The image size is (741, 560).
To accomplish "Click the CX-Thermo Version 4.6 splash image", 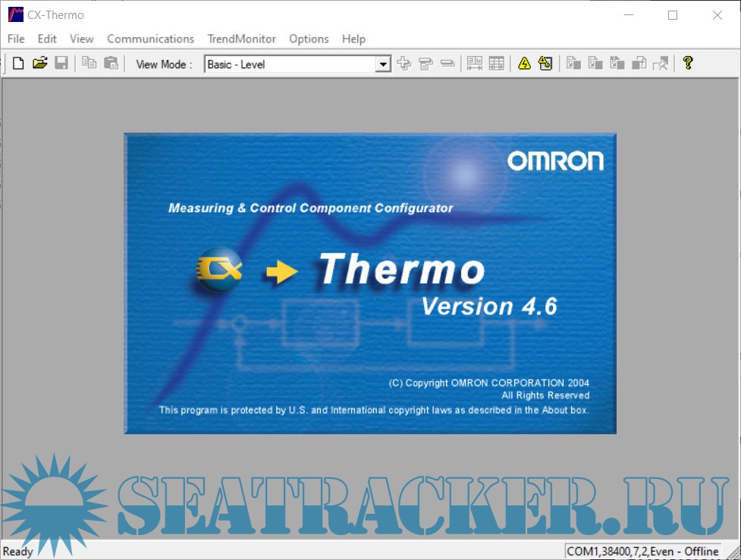I will coord(370,283).
